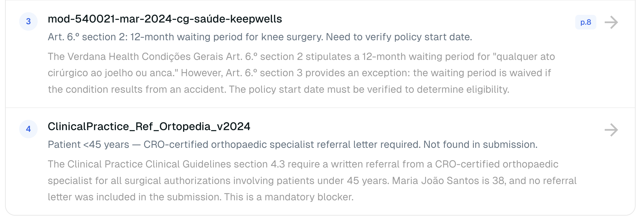Open document ClinicalPractice_Ref_Ortopedia_v2024
Image resolution: width=644 pixels, height=219 pixels.
149,127
